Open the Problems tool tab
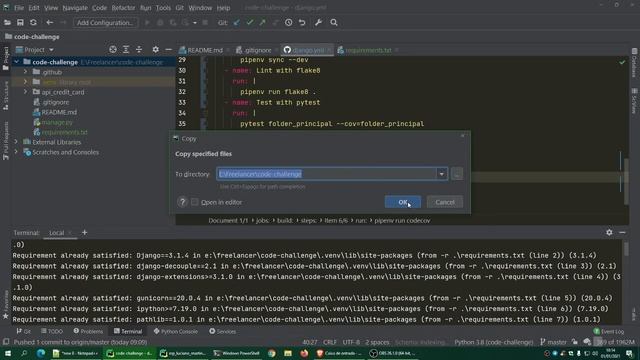Viewport: 640px width, 360px height. (88, 331)
